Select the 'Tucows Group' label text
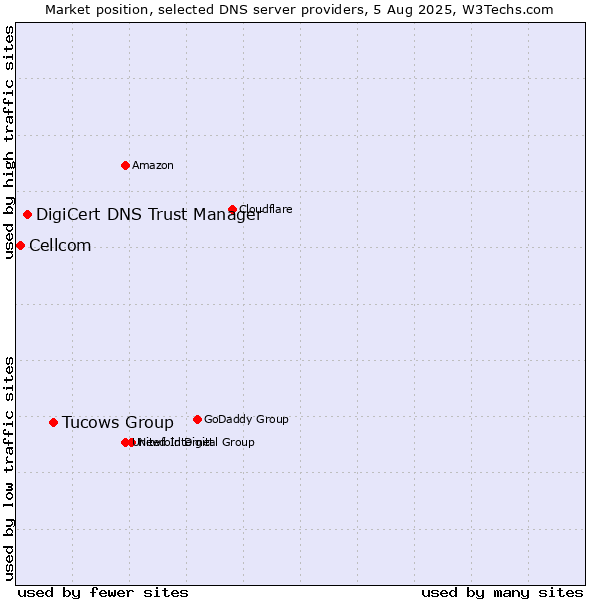600x600 pixels. point(118,422)
